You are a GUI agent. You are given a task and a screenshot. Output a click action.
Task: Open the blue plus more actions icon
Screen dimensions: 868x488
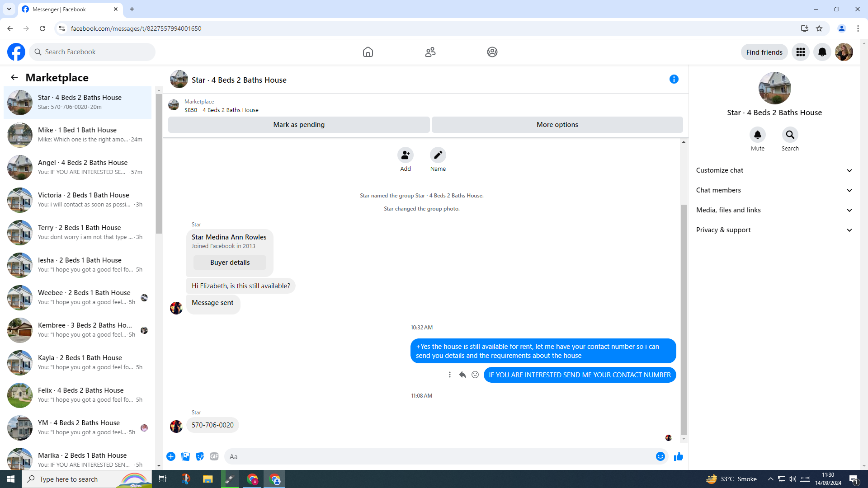coord(171,457)
